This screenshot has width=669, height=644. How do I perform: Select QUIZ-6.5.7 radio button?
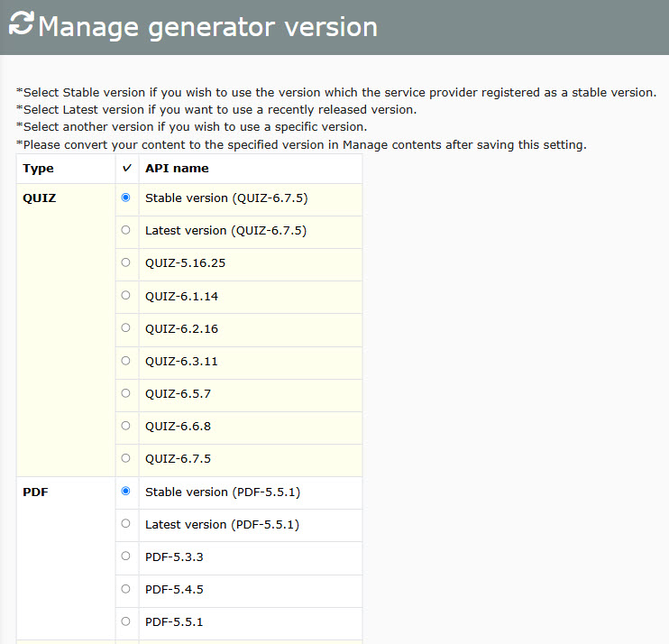click(125, 393)
